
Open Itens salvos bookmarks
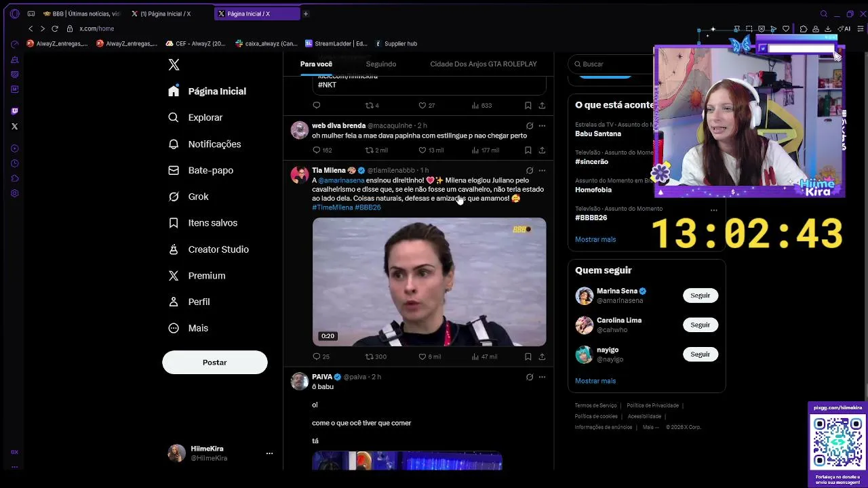click(203, 223)
